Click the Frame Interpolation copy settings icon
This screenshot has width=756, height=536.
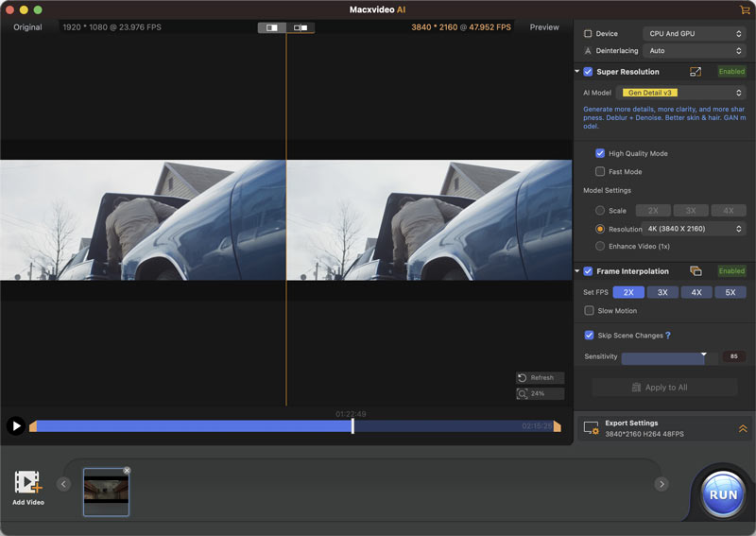(x=696, y=271)
